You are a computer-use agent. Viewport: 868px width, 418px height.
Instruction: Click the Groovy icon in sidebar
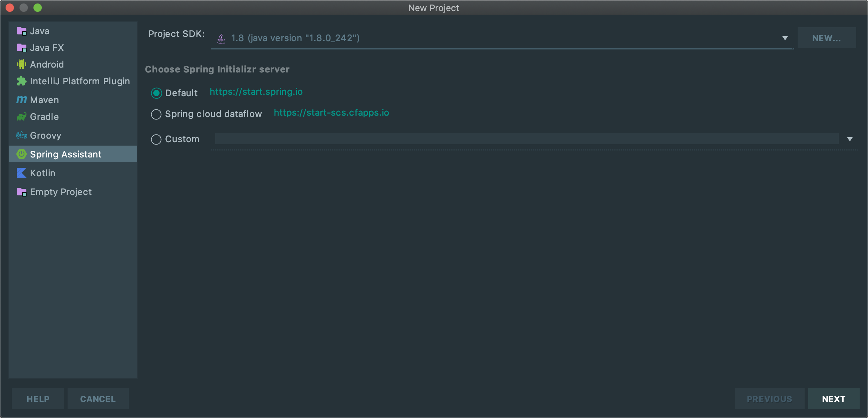[22, 136]
